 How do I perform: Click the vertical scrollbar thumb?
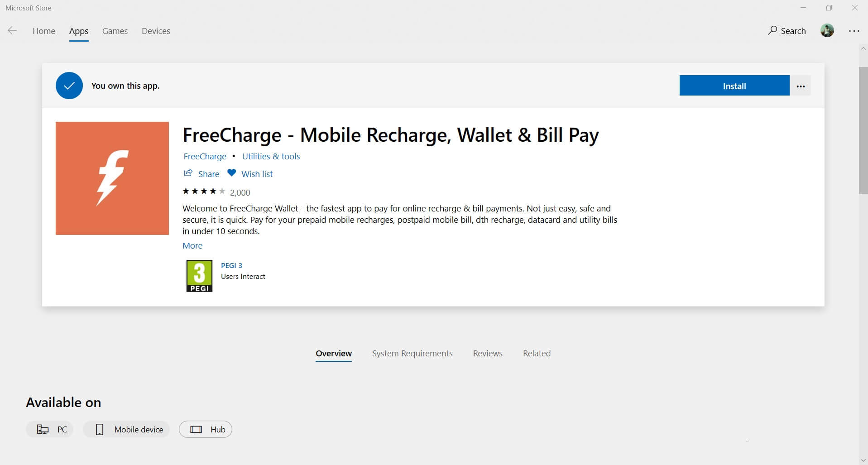pos(863,130)
